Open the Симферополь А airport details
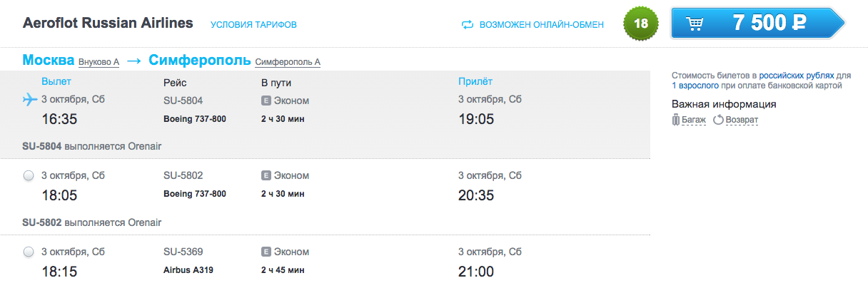The image size is (868, 288). click(288, 62)
